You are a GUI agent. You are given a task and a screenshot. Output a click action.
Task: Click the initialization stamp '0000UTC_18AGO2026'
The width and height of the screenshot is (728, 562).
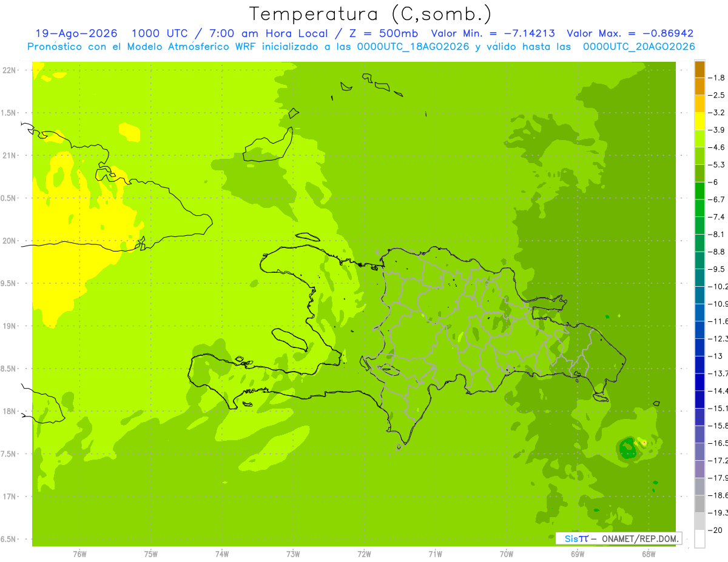[x=413, y=47]
